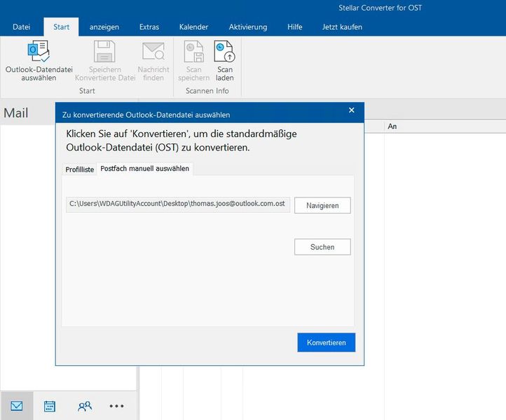
Task: Switch to the Profilliste tab
Action: [x=80, y=169]
